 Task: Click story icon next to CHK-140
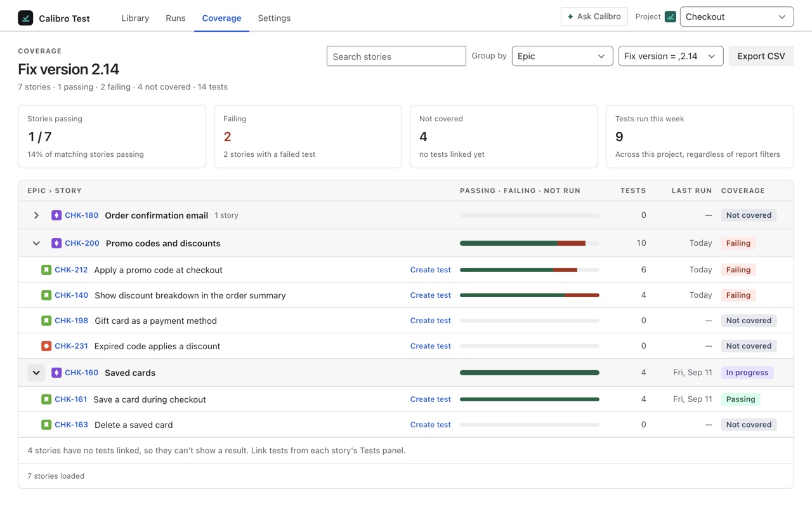tap(46, 295)
